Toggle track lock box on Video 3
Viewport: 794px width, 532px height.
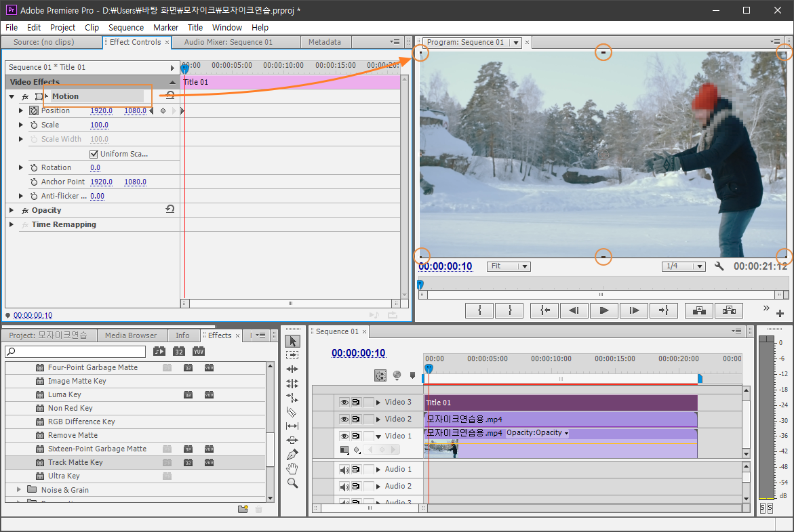tap(369, 403)
